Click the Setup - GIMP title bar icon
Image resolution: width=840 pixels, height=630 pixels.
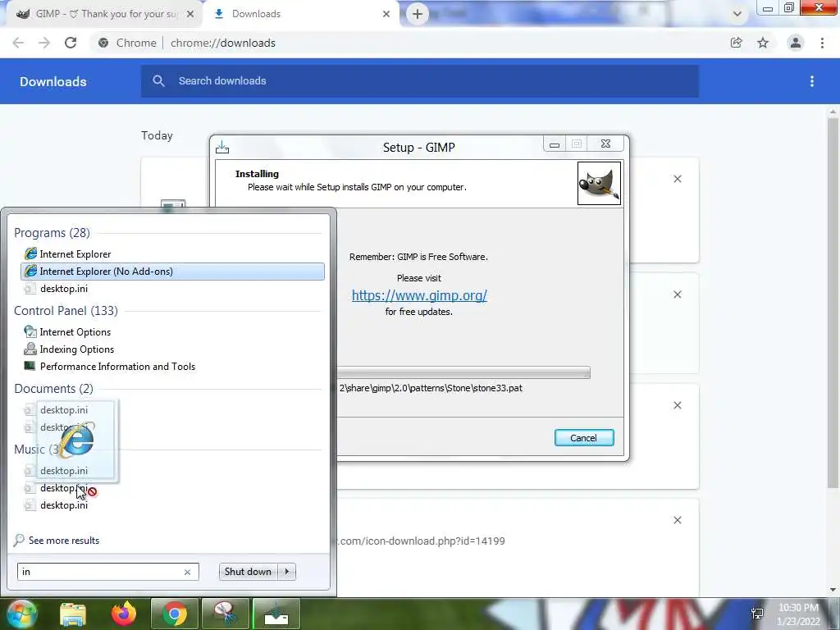click(x=222, y=147)
